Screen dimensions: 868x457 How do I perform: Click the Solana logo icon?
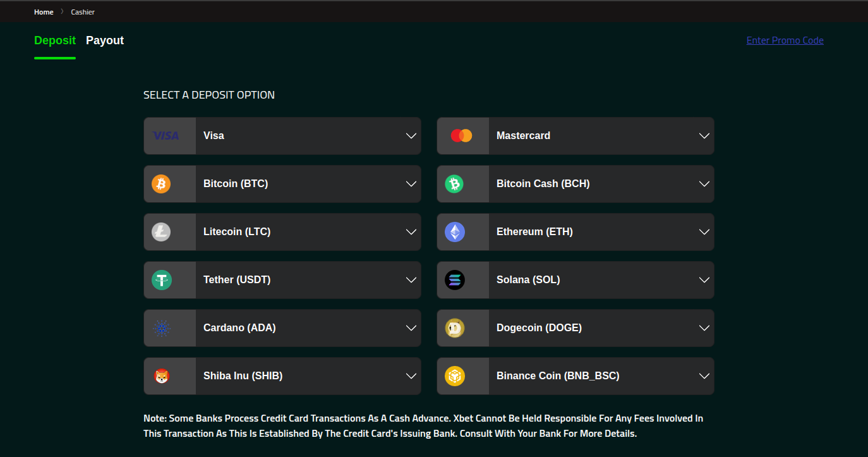pos(454,280)
